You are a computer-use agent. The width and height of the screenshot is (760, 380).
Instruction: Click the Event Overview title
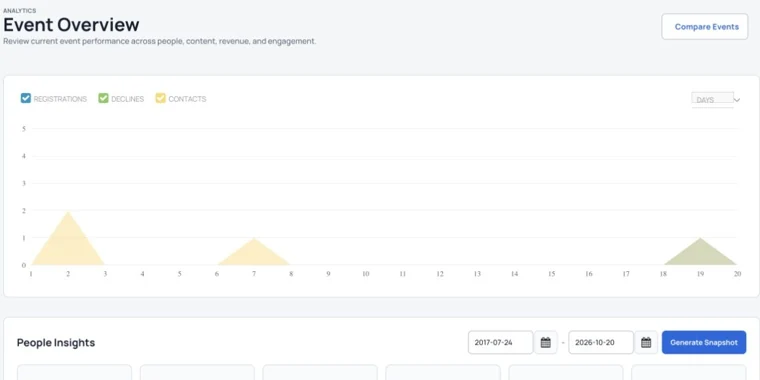tap(71, 25)
